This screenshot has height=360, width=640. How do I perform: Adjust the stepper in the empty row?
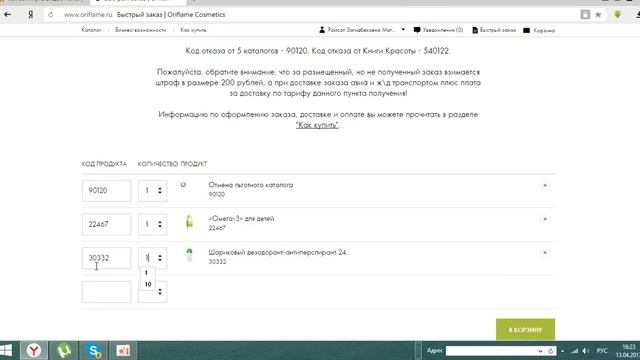(160, 291)
